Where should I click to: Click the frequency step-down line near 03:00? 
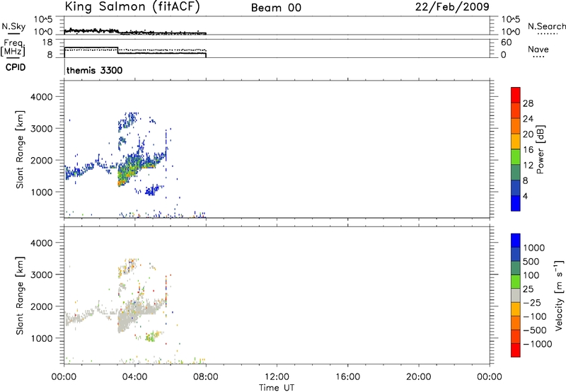pos(117,50)
